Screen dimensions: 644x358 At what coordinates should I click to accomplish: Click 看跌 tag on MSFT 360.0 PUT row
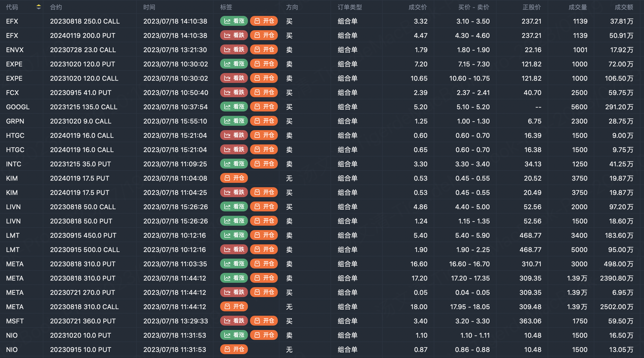[x=234, y=321]
